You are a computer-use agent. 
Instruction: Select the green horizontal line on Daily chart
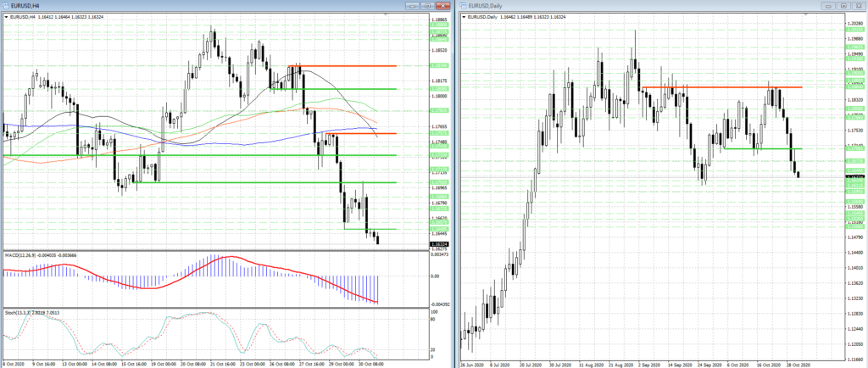point(763,148)
